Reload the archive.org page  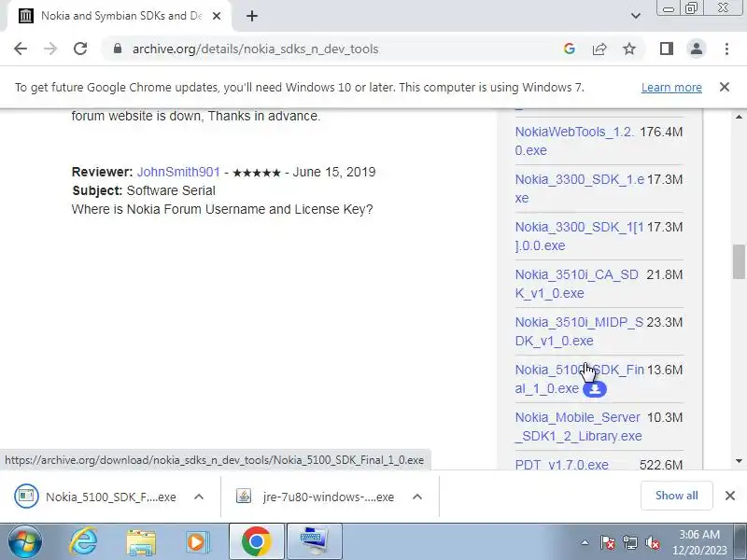tap(80, 49)
